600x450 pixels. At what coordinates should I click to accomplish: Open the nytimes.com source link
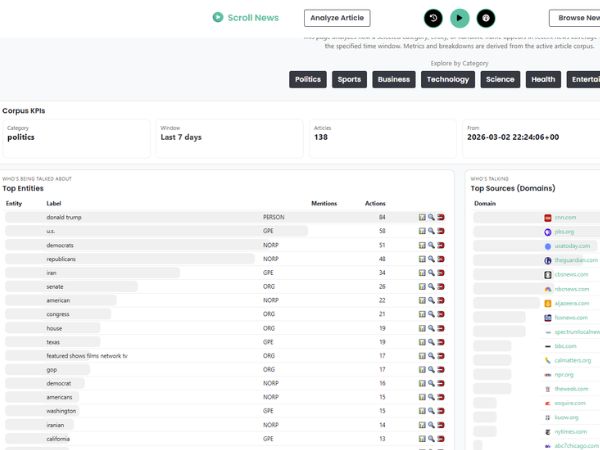pyautogui.click(x=571, y=432)
